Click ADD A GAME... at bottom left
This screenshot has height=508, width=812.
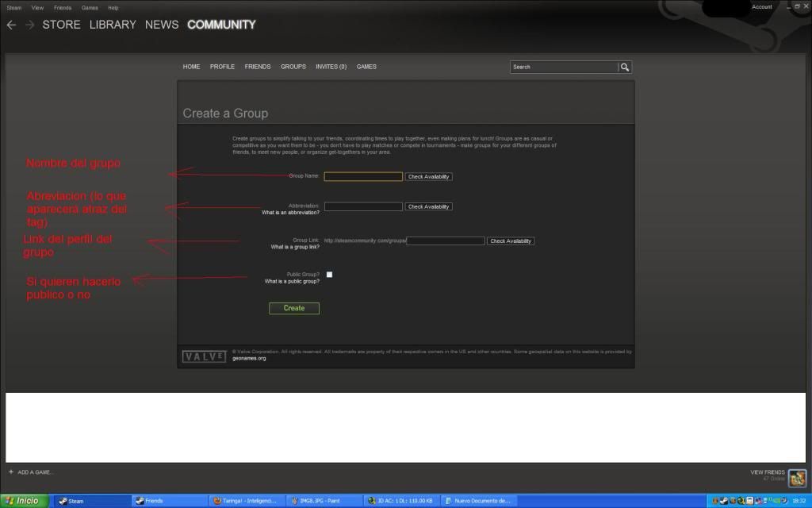coord(35,472)
